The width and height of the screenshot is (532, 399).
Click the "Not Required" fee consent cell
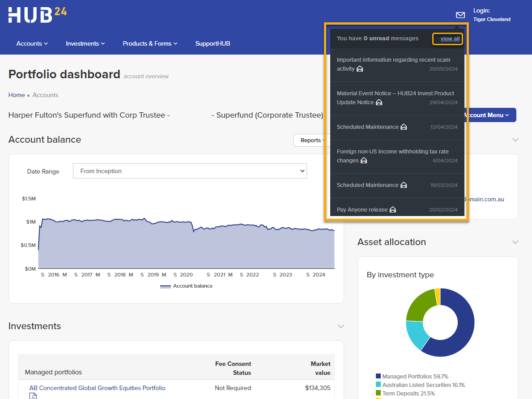point(233,388)
